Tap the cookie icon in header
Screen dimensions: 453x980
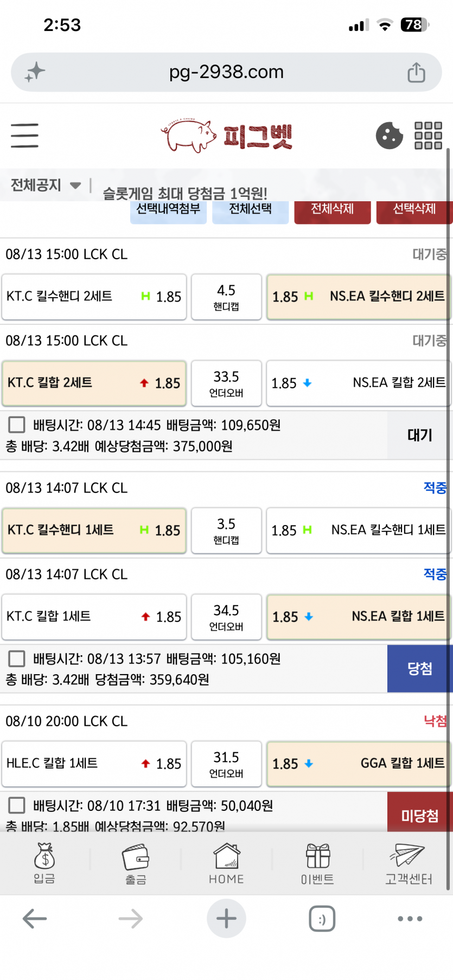click(x=390, y=136)
